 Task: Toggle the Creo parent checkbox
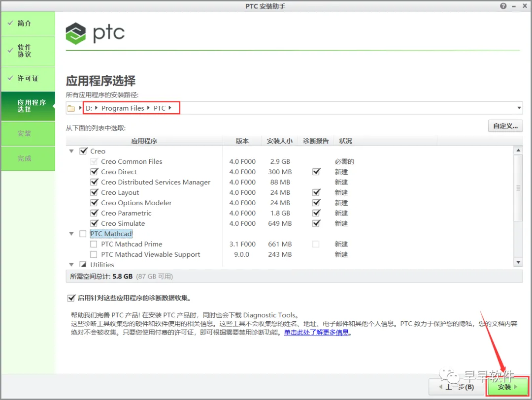(x=83, y=151)
